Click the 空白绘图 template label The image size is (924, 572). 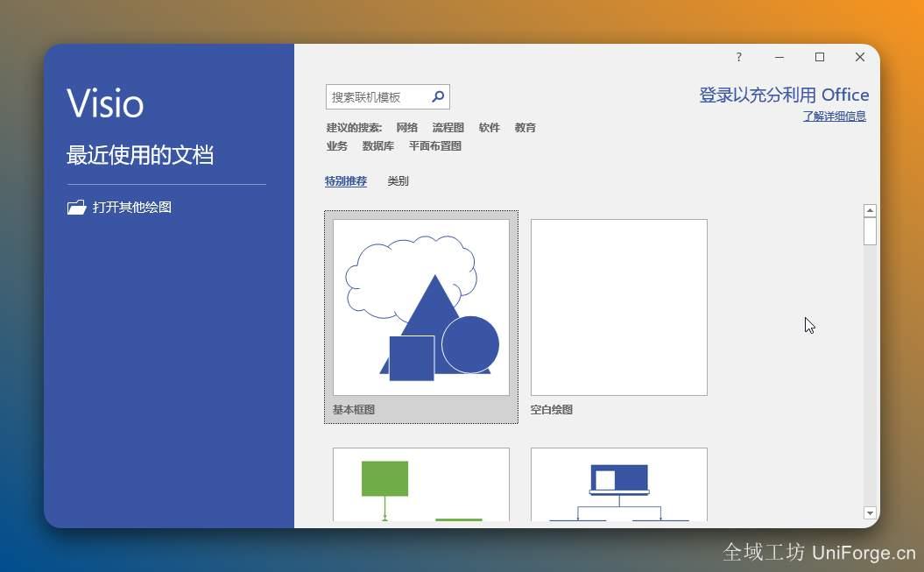coord(552,409)
